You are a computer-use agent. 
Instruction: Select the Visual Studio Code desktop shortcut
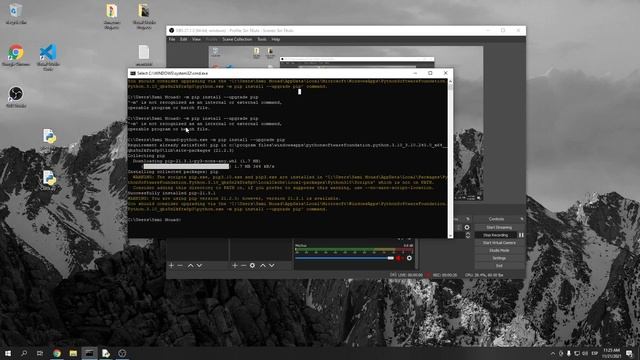(48, 57)
